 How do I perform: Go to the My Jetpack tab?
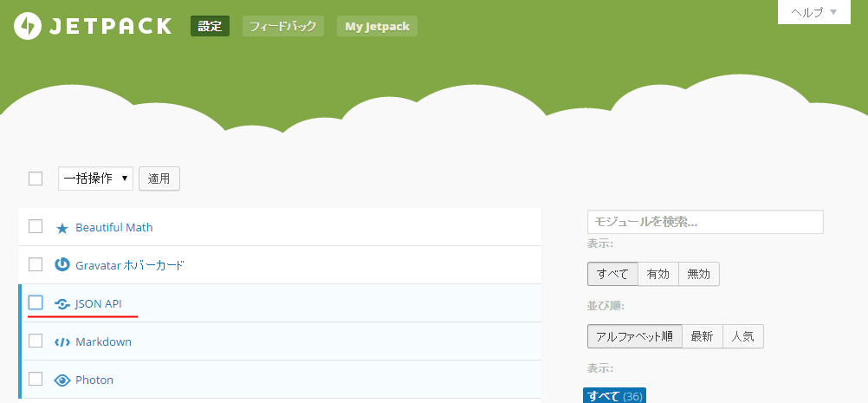[x=377, y=26]
